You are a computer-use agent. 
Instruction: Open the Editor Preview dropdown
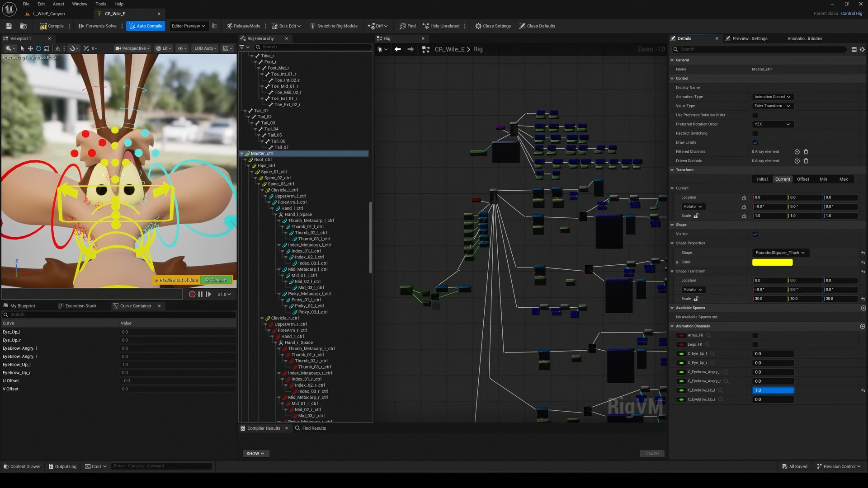188,26
